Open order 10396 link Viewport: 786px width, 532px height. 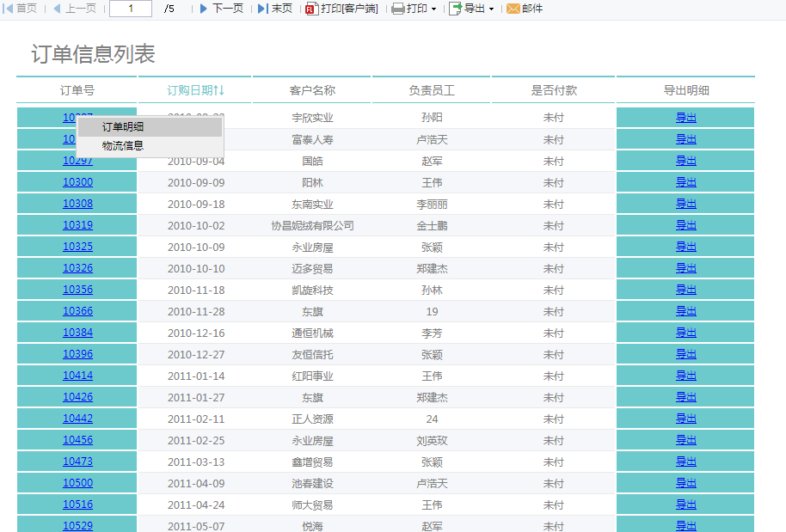click(77, 354)
